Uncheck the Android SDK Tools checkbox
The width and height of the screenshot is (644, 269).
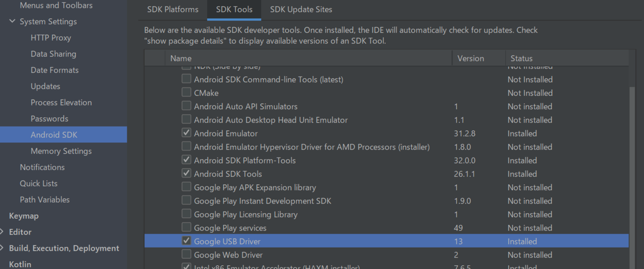186,174
